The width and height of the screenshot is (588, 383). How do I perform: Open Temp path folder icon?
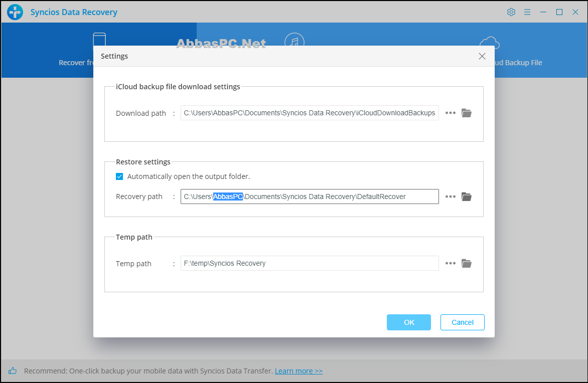point(467,263)
